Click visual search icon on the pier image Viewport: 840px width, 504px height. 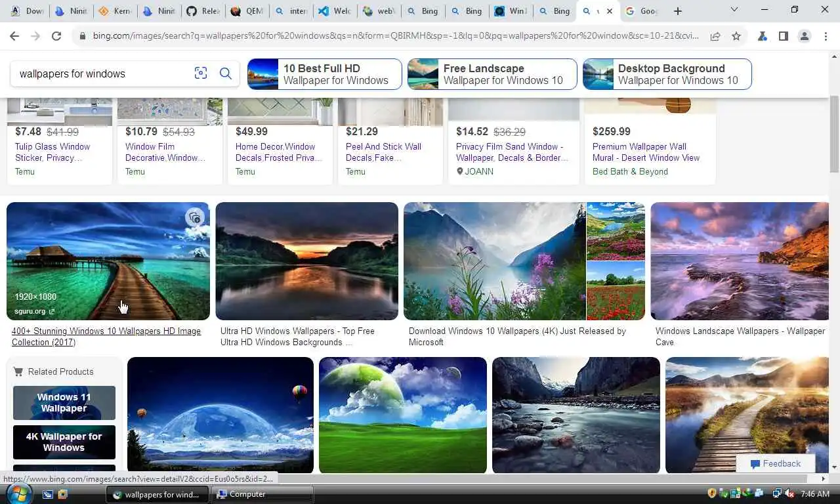tap(194, 217)
